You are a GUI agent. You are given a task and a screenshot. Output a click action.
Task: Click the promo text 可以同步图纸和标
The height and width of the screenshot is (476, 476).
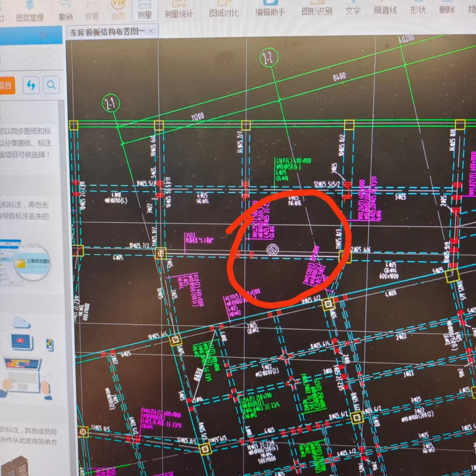point(25,131)
